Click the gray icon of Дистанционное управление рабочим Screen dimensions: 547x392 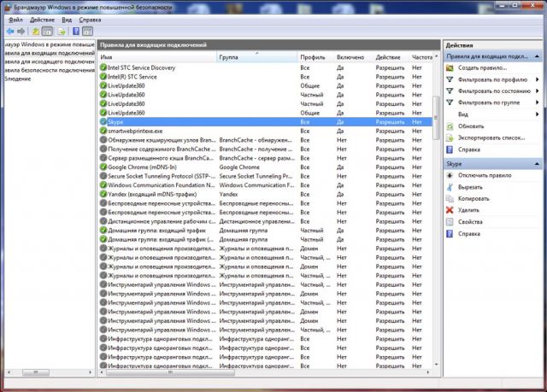click(103, 221)
